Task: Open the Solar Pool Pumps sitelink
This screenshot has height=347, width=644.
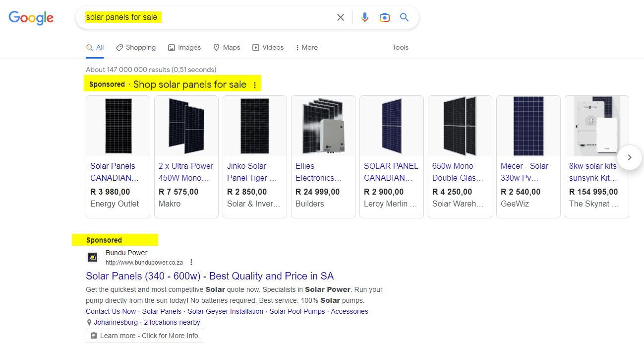Action: coord(297,311)
